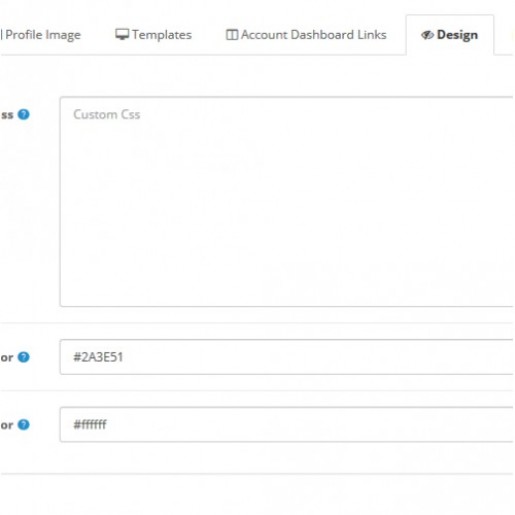
Task: Click the help icon next to #2A3E51 field
Action: (24, 357)
